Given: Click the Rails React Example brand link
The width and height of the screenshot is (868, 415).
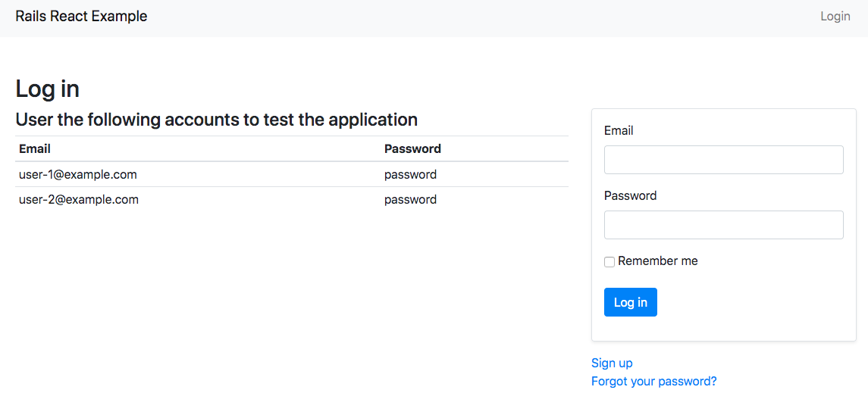Looking at the screenshot, I should pos(81,16).
